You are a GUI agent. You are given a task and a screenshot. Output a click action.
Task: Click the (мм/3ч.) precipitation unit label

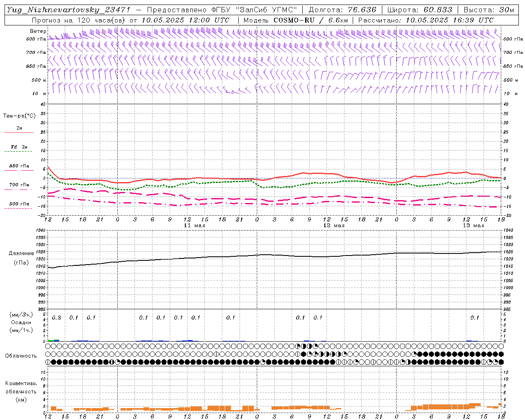point(21,315)
